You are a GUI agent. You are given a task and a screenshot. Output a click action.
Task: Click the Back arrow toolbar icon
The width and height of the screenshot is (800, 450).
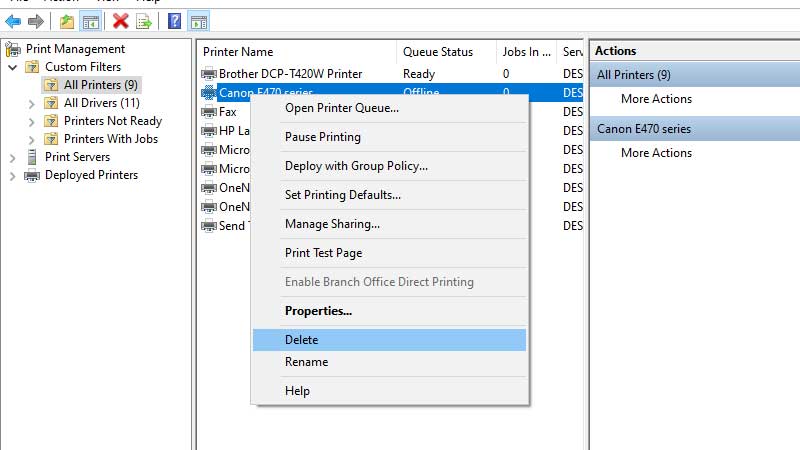(x=13, y=21)
